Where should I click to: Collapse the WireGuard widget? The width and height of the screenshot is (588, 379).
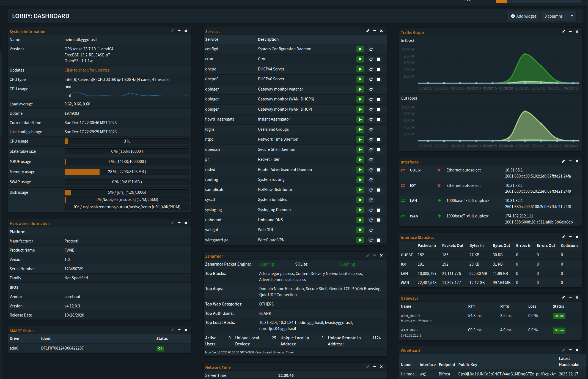pyautogui.click(x=570, y=350)
